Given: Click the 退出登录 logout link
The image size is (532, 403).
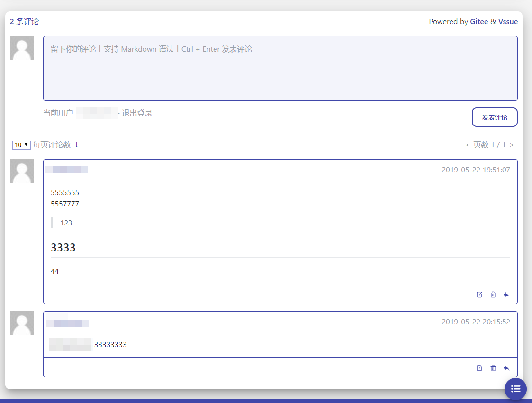Looking at the screenshot, I should pyautogui.click(x=137, y=113).
